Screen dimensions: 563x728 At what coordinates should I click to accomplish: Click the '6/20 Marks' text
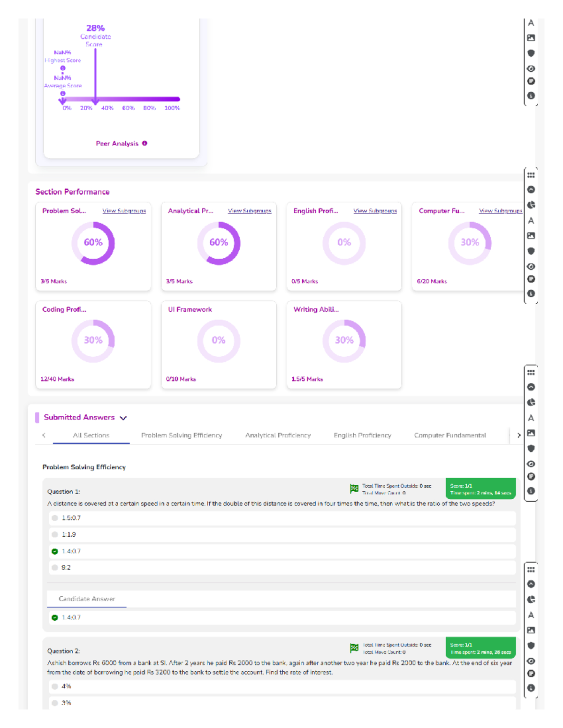click(432, 281)
